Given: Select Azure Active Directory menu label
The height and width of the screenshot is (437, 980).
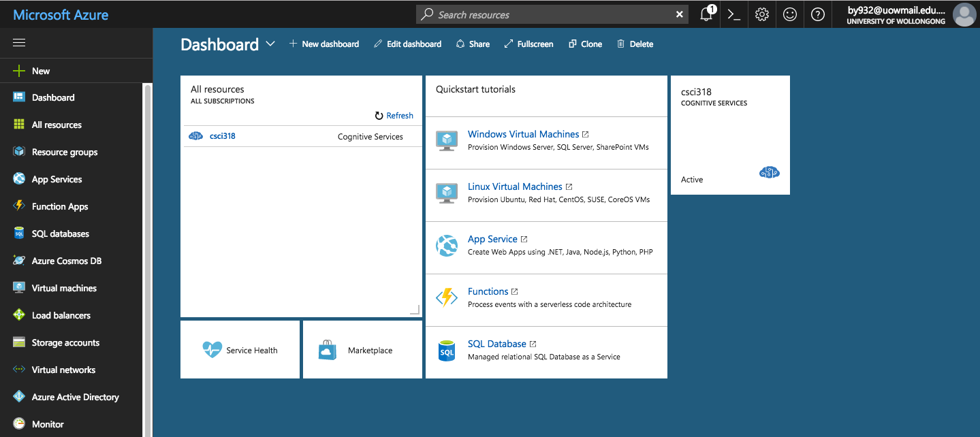Looking at the screenshot, I should [x=75, y=397].
